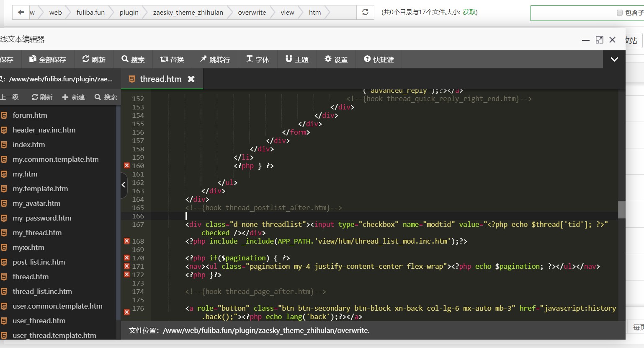Open the 'htm' path breadcrumb
Viewport: 644px width, 348px height.
315,12
